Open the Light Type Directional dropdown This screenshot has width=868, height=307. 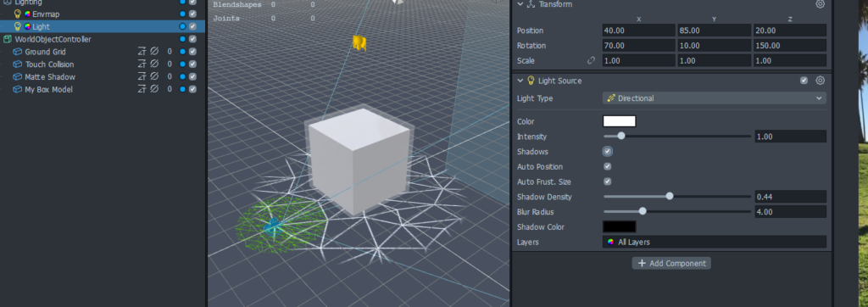pyautogui.click(x=714, y=98)
